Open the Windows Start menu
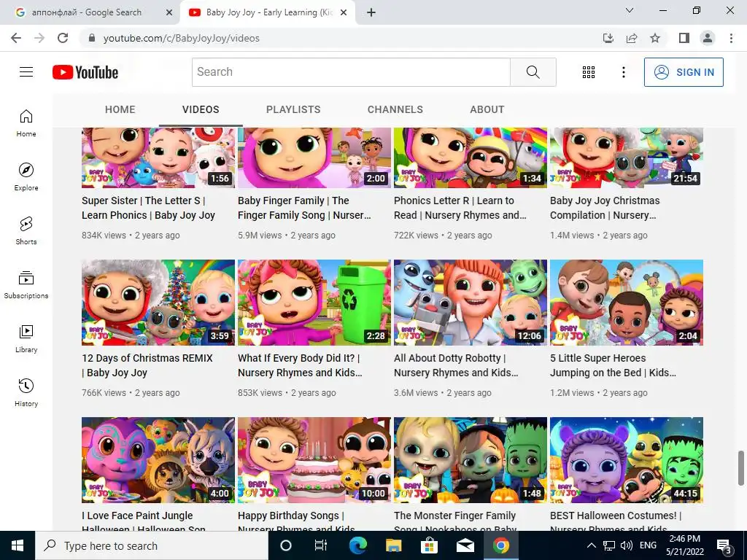Viewport: 747px width, 560px height. [x=18, y=545]
